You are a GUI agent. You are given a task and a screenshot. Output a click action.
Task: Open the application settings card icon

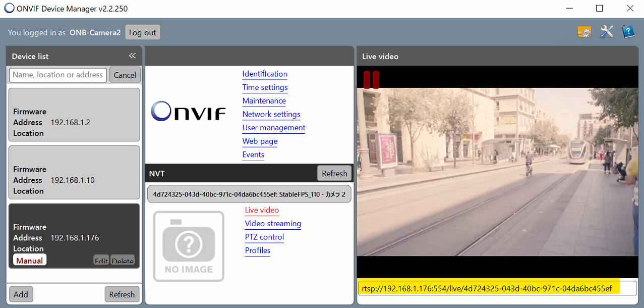click(x=584, y=32)
